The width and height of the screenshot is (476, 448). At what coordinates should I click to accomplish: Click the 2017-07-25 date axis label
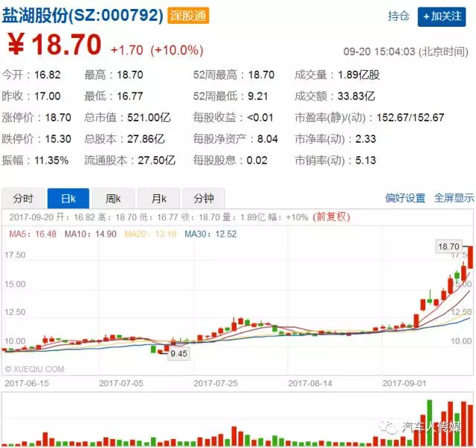pyautogui.click(x=216, y=383)
